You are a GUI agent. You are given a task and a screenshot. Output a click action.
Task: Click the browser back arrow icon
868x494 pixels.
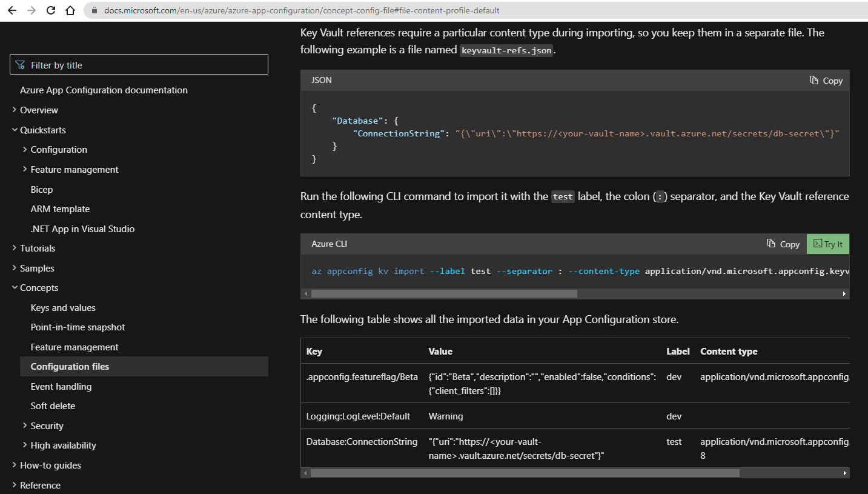point(11,10)
